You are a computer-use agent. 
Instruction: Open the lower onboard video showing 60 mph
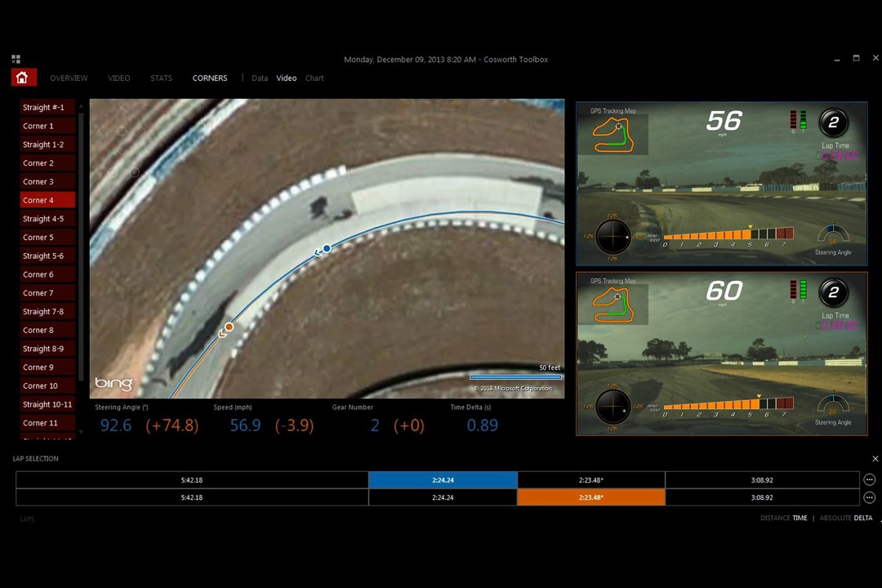click(722, 354)
